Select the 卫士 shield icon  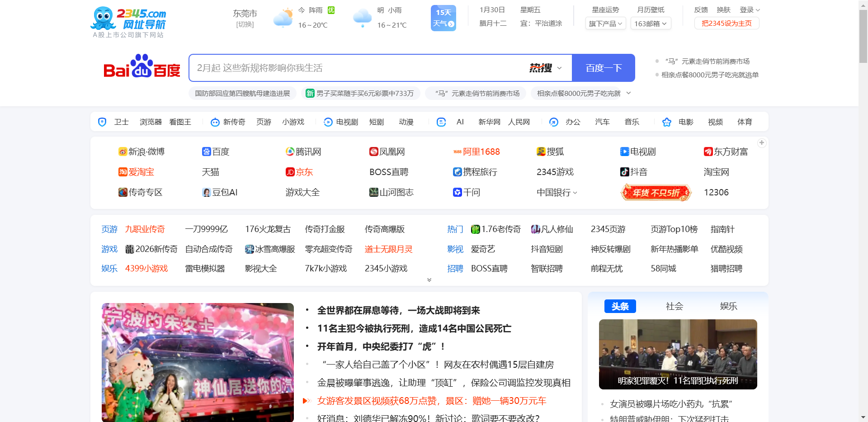(x=102, y=122)
